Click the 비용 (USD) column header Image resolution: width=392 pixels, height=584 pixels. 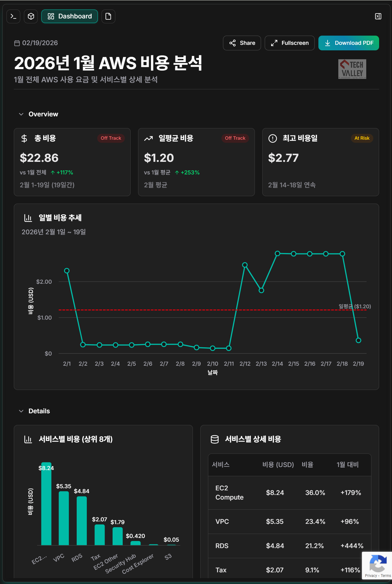[278, 465]
